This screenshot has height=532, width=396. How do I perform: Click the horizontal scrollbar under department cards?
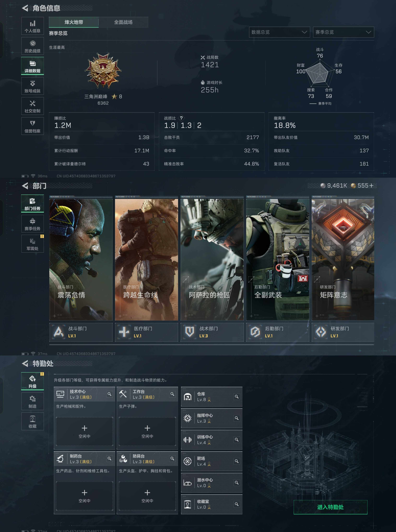(x=211, y=344)
